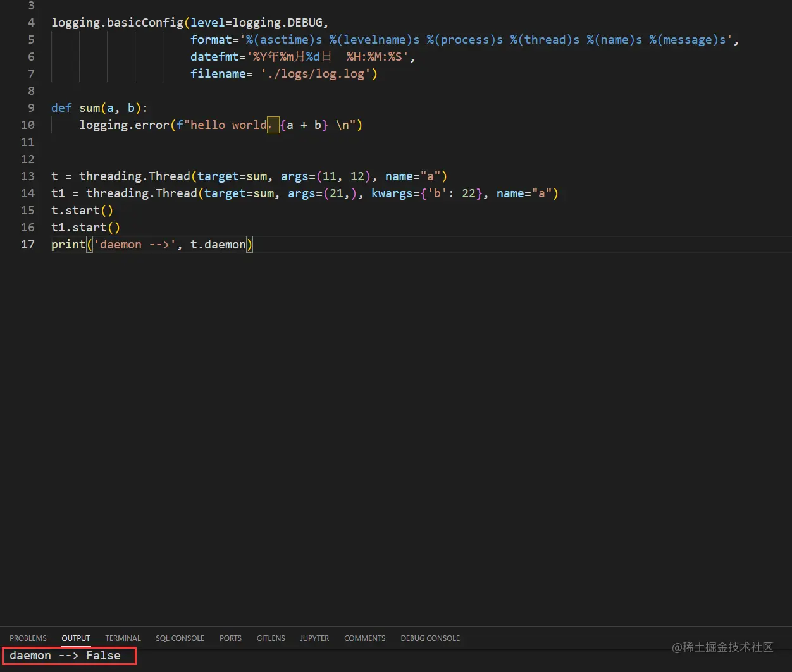Open the TERMINAL tab
Screen dimensions: 792x672
pos(123,638)
